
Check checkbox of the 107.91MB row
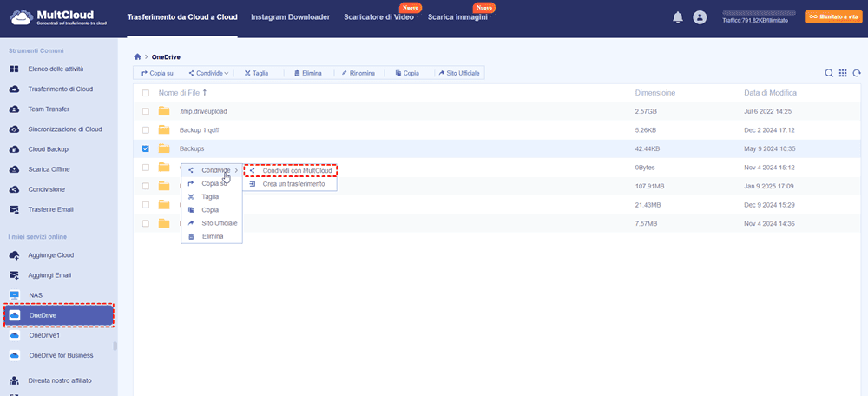146,186
